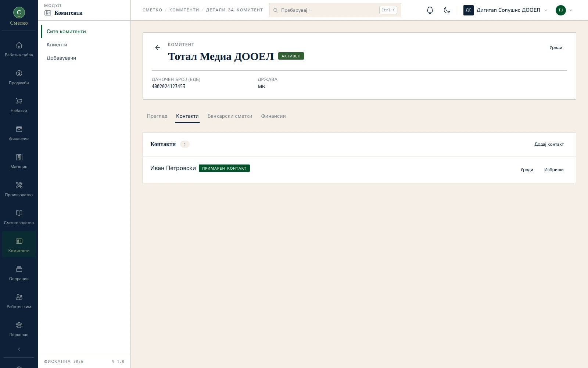Select Добавувачи in module menu

pyautogui.click(x=61, y=58)
